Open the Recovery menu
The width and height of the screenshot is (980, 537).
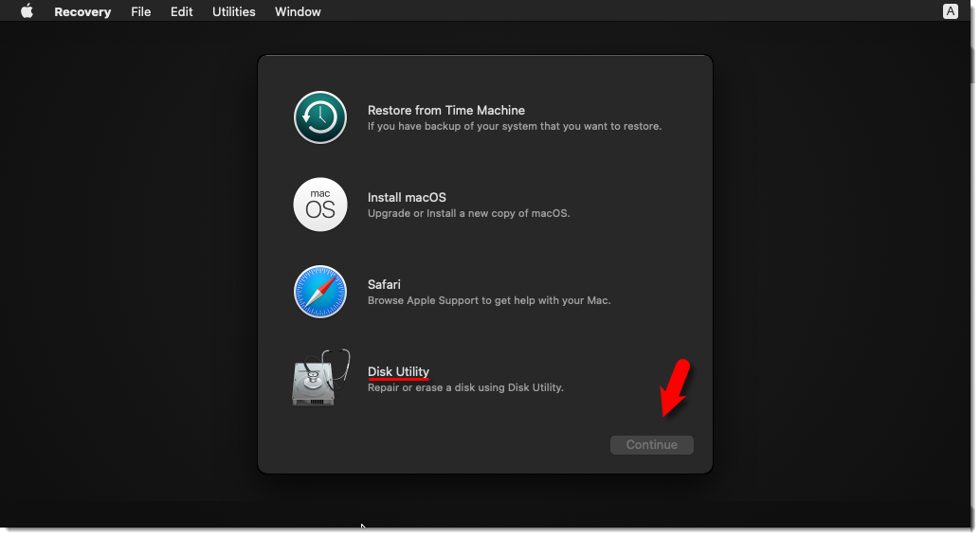pyautogui.click(x=82, y=12)
